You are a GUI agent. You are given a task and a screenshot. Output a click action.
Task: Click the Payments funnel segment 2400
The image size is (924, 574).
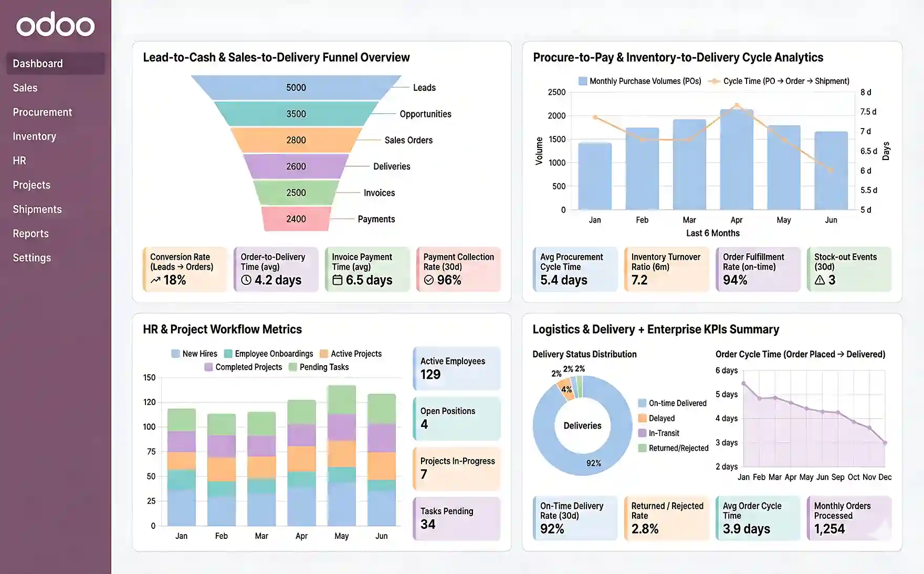coord(296,219)
